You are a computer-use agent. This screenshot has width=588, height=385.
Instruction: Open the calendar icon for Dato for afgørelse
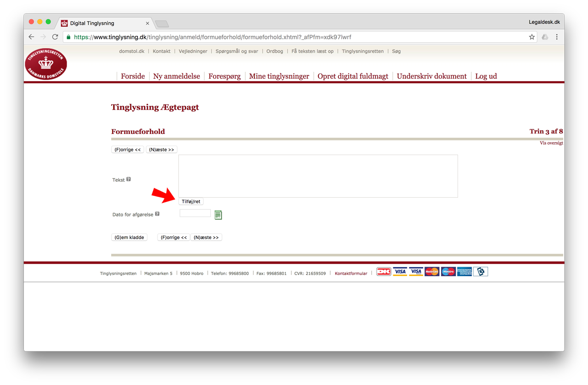tap(218, 215)
